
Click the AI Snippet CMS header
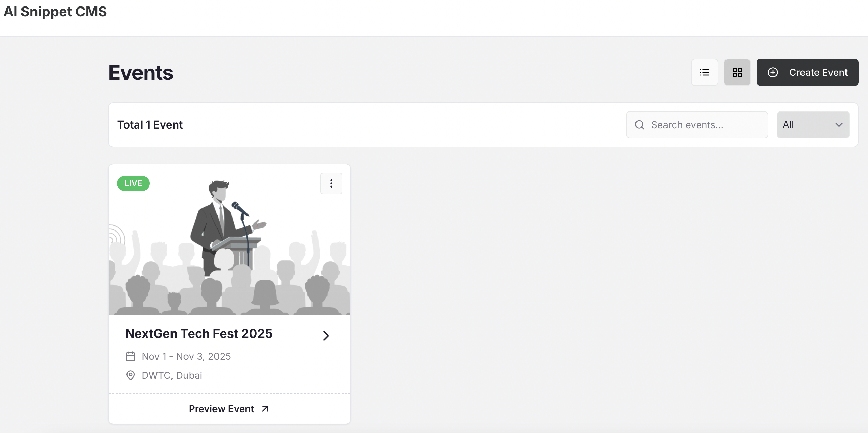[55, 11]
